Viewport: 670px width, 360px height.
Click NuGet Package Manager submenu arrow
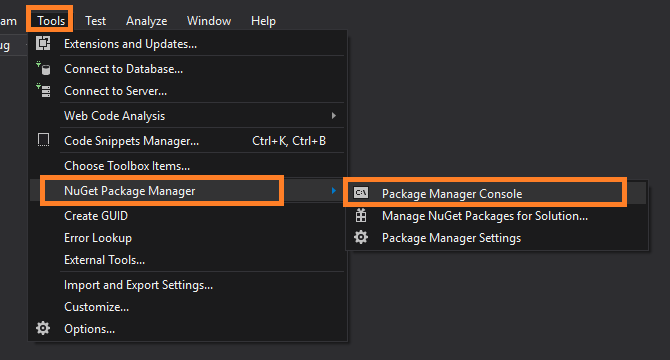coord(334,190)
